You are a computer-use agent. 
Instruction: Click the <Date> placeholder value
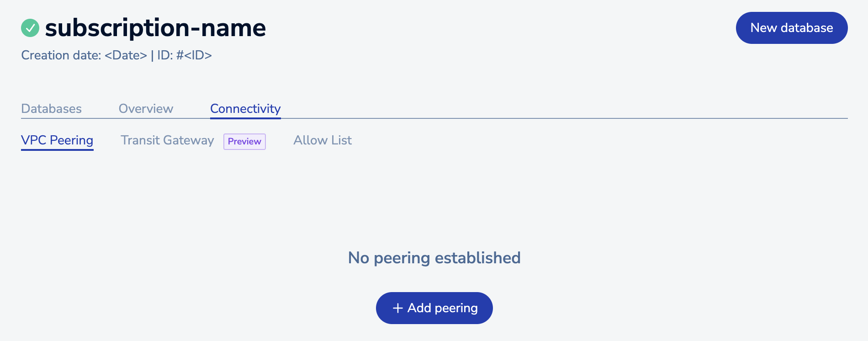pyautogui.click(x=126, y=55)
